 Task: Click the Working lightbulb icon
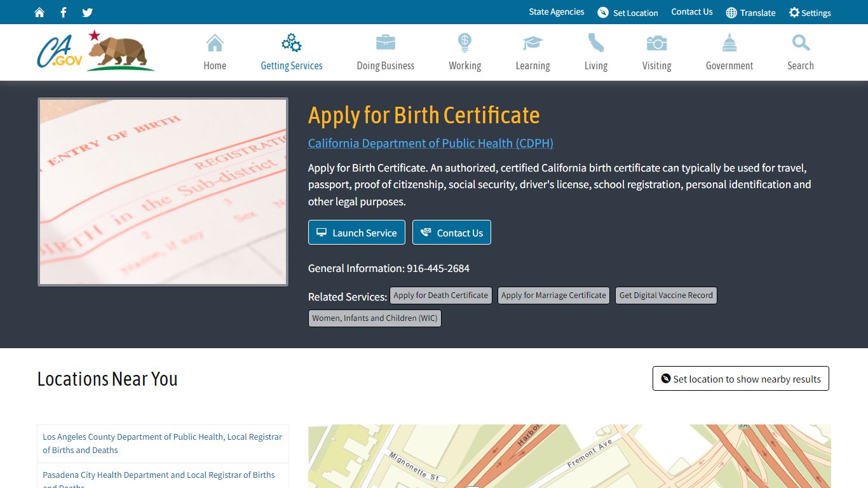pos(465,43)
